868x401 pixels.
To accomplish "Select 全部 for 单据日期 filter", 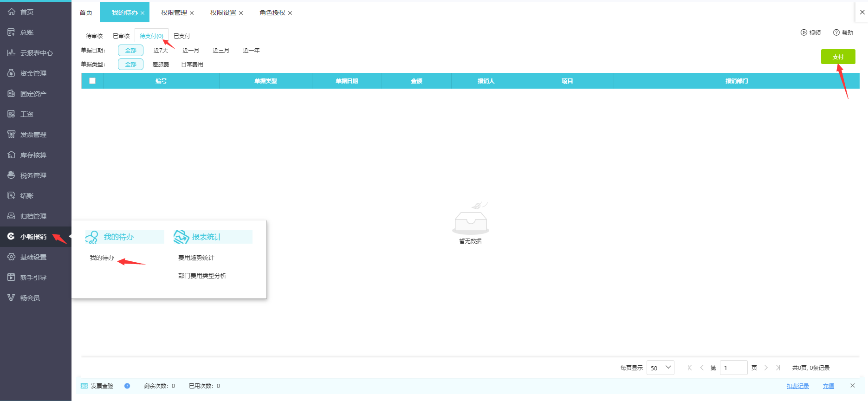I will [130, 51].
